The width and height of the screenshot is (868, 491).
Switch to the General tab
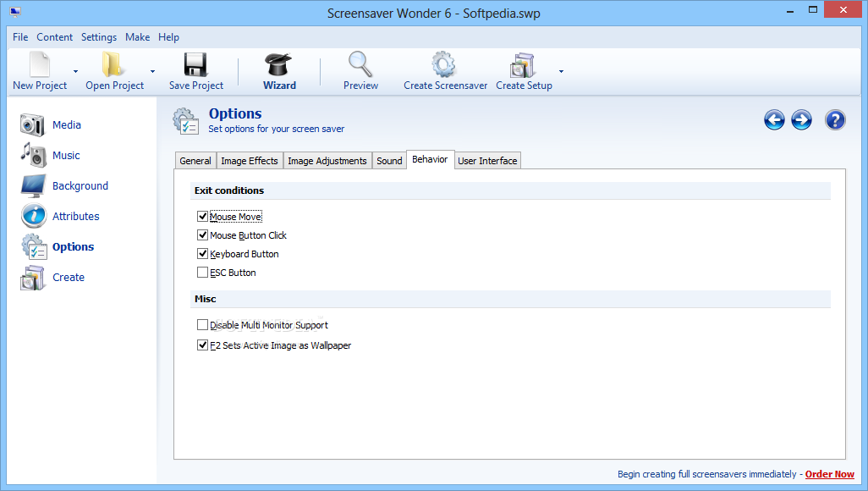(195, 161)
